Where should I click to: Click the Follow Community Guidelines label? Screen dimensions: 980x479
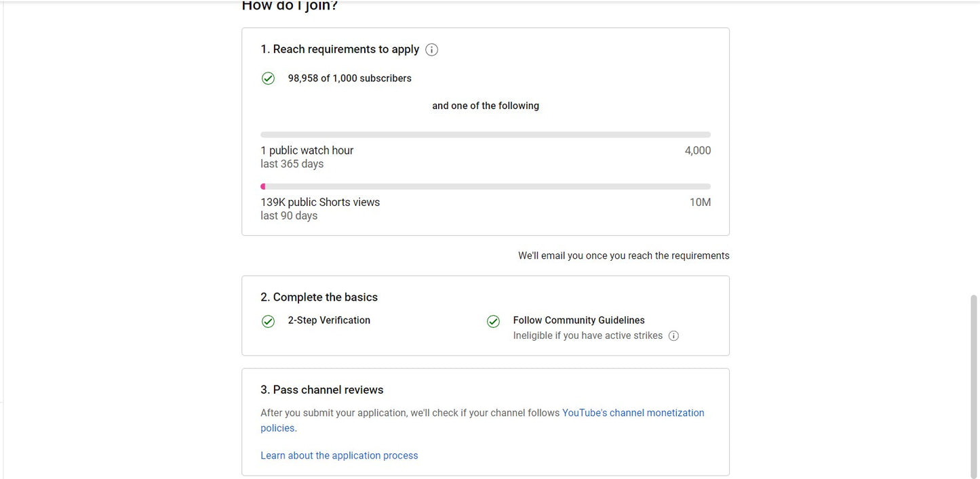[579, 320]
